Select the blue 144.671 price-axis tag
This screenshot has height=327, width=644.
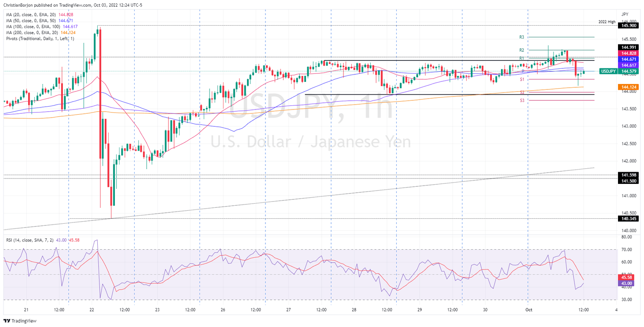(629, 60)
